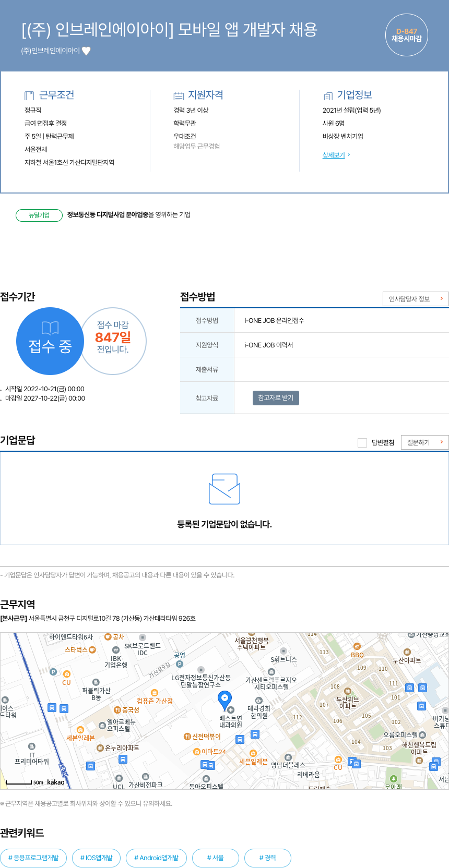Click the 이마트24 store marker on map

(197, 752)
